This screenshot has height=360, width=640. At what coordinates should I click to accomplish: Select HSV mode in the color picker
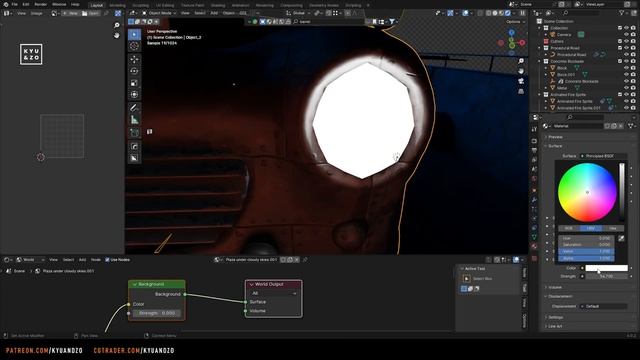pyautogui.click(x=590, y=228)
